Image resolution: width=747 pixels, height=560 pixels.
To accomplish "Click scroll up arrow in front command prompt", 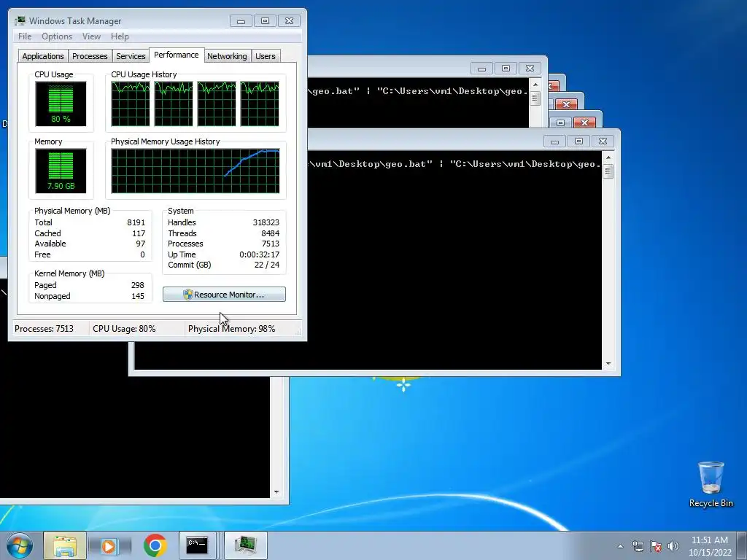I will pyautogui.click(x=608, y=157).
